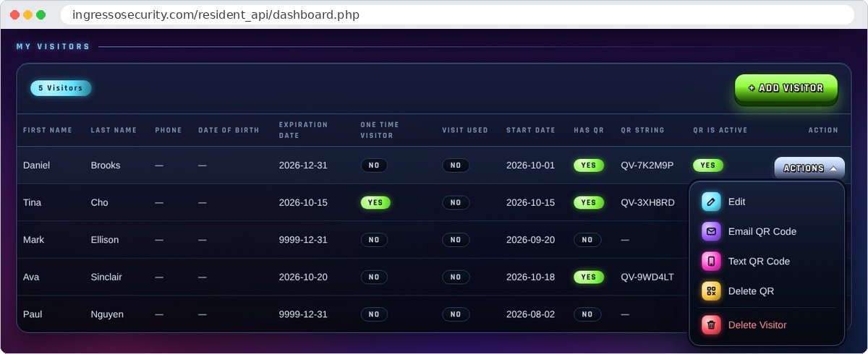
Task: Click the yellow Delete QR code icon
Action: point(711,290)
